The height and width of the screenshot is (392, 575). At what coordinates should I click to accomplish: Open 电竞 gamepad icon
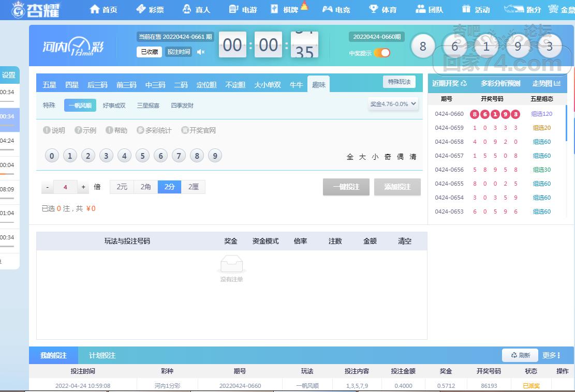point(327,9)
